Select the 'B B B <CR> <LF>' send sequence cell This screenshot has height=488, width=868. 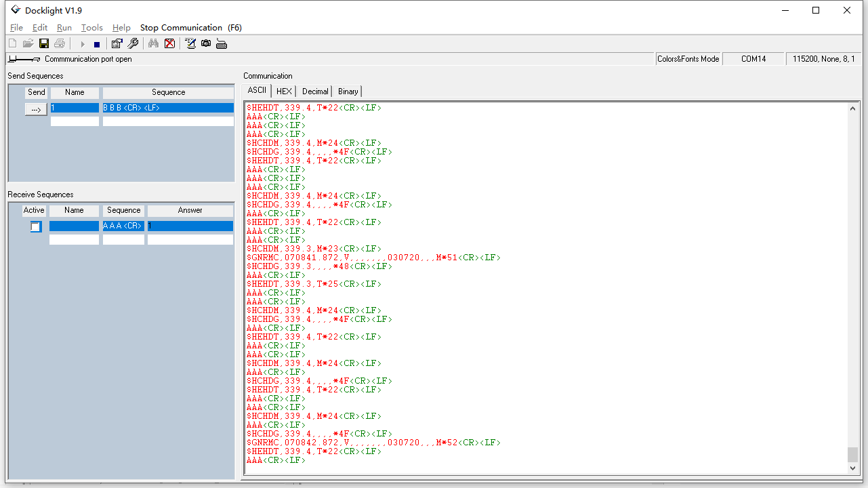click(x=168, y=108)
